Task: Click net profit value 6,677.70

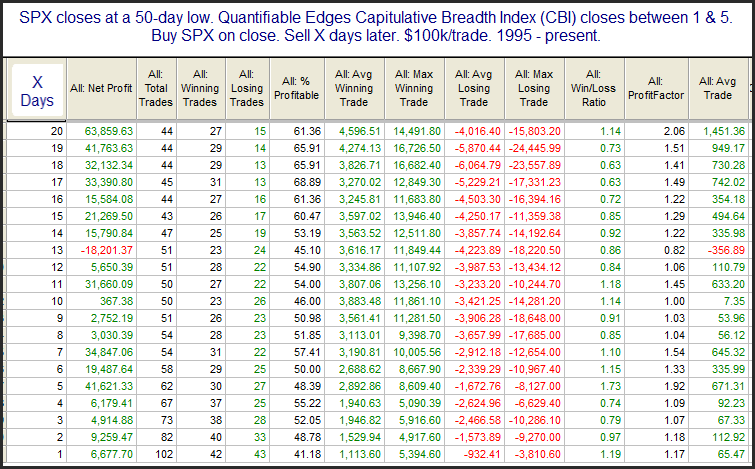Action: pos(111,454)
